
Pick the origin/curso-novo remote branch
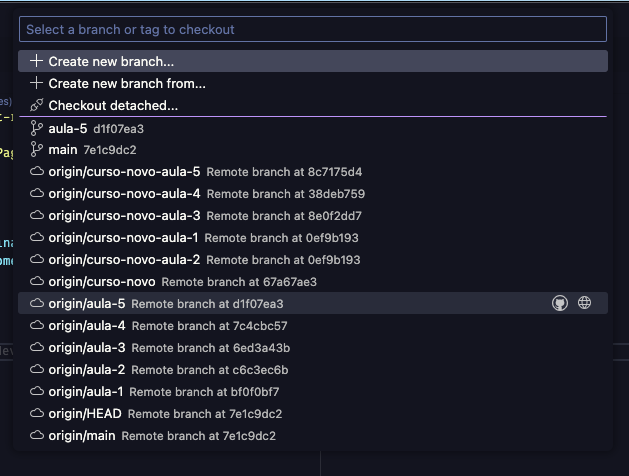coord(313,282)
